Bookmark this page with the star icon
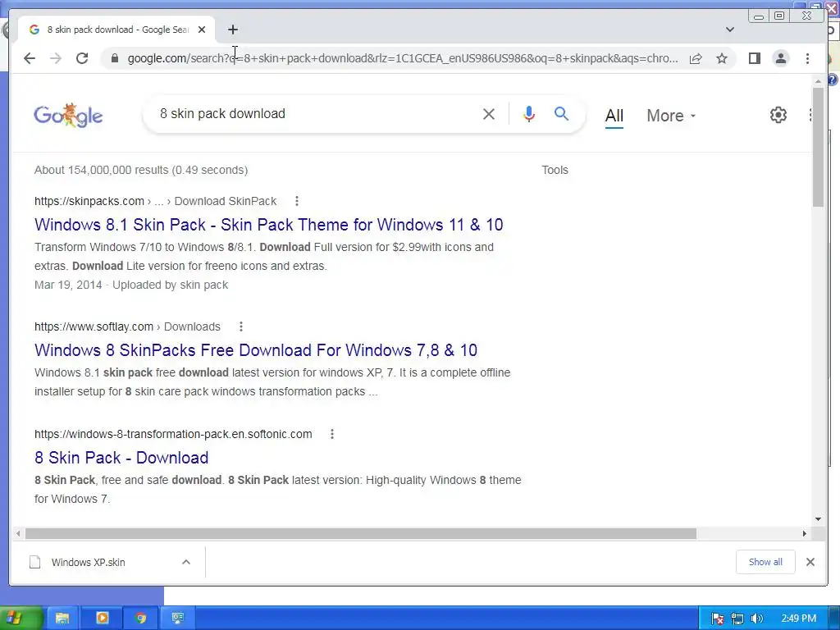The width and height of the screenshot is (840, 630). click(x=722, y=58)
